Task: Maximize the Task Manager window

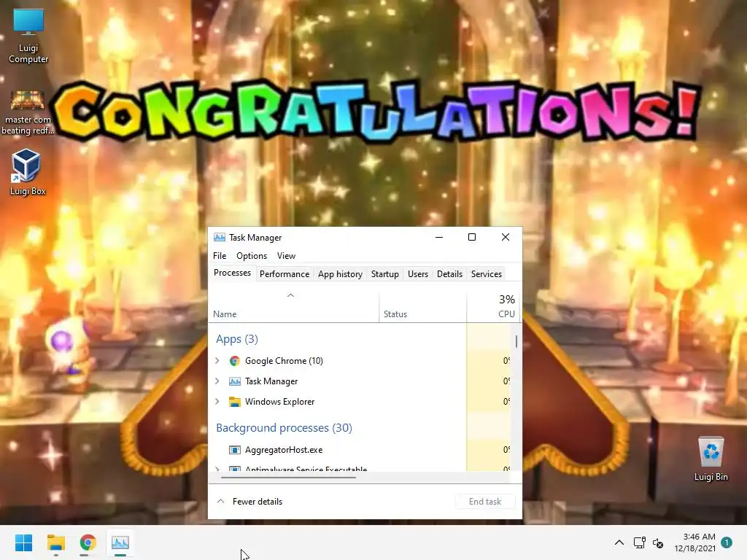Action: (472, 237)
